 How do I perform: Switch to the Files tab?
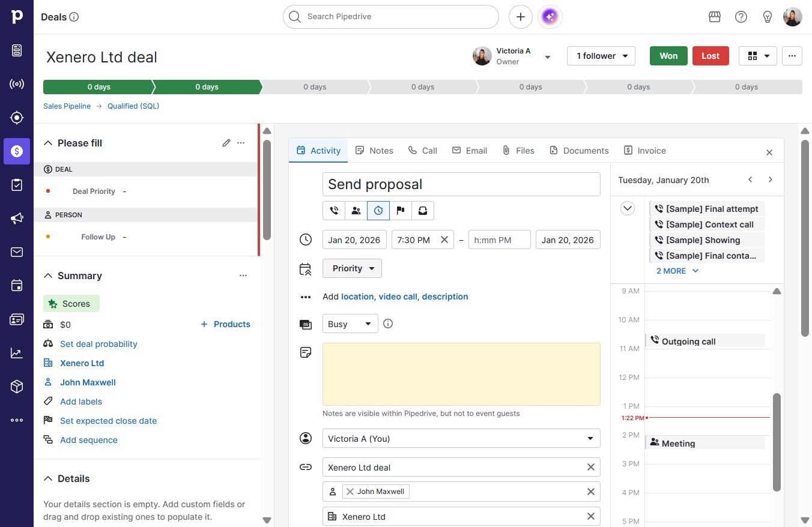(518, 151)
